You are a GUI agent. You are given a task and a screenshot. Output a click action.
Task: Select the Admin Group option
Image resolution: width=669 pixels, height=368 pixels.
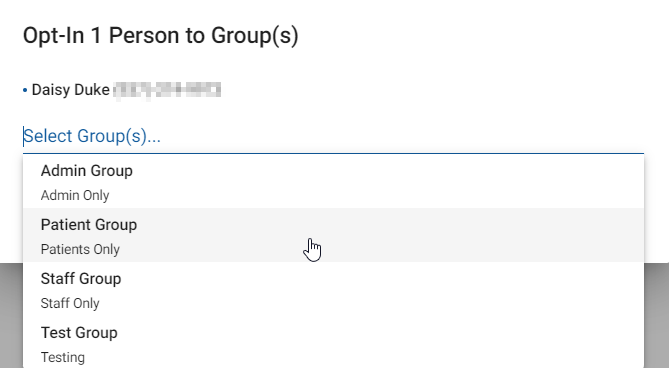[x=333, y=182]
